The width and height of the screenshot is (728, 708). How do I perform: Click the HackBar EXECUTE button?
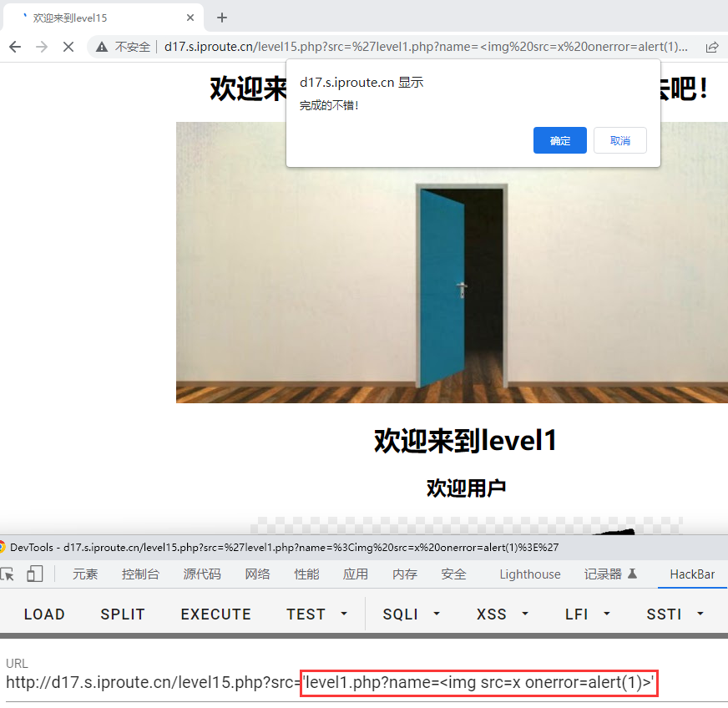tap(215, 614)
